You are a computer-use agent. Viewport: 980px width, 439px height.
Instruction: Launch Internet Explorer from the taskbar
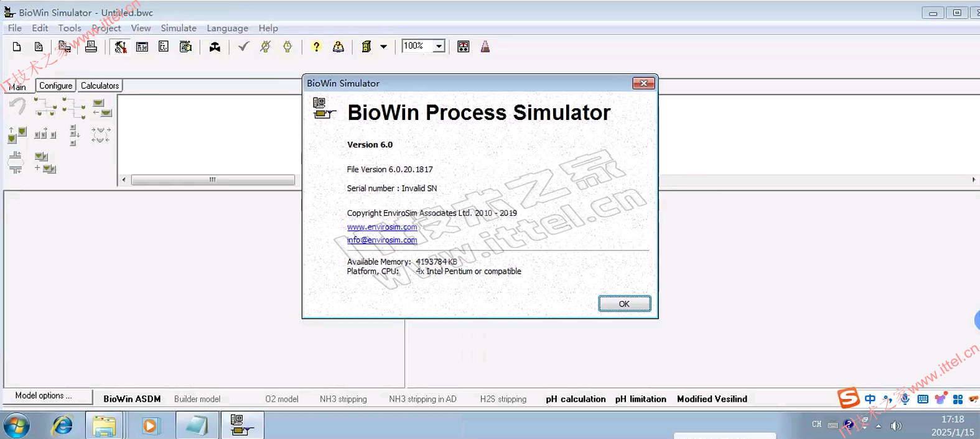point(62,426)
